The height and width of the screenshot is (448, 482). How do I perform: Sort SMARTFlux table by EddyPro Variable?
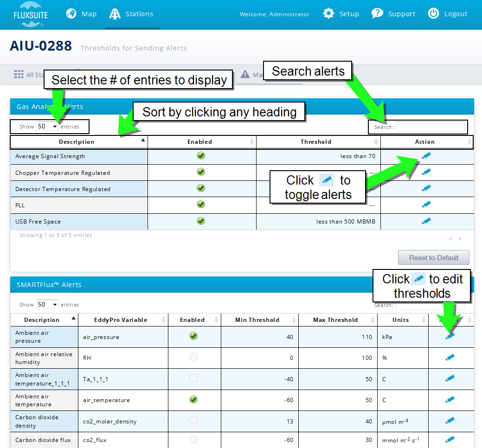(123, 320)
